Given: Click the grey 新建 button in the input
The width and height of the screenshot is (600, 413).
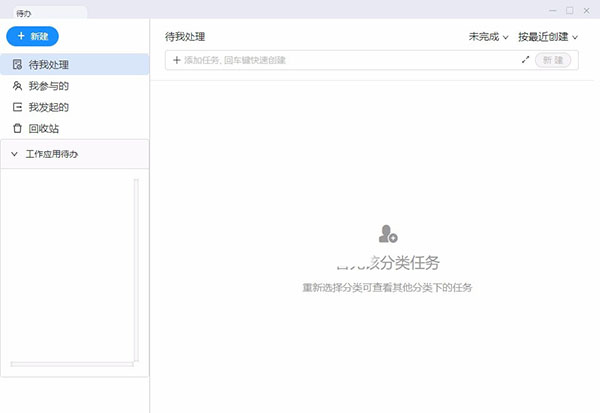Looking at the screenshot, I should click(x=553, y=60).
